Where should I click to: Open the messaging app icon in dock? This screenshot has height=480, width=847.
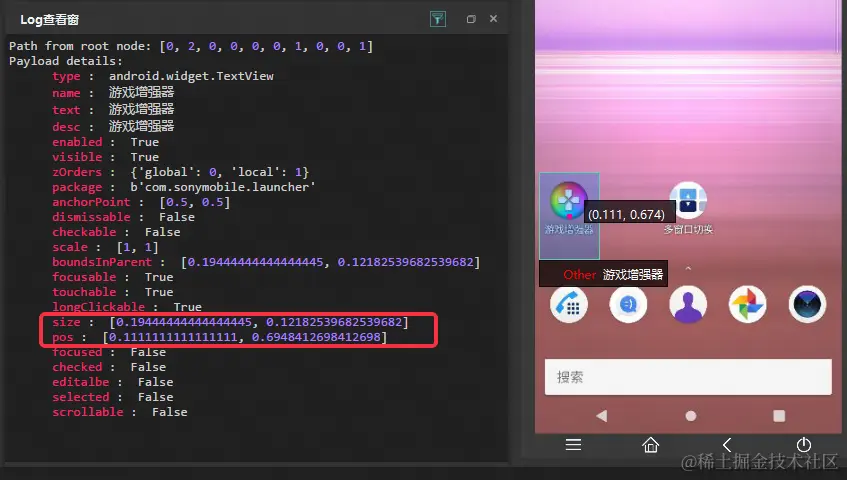coord(628,305)
